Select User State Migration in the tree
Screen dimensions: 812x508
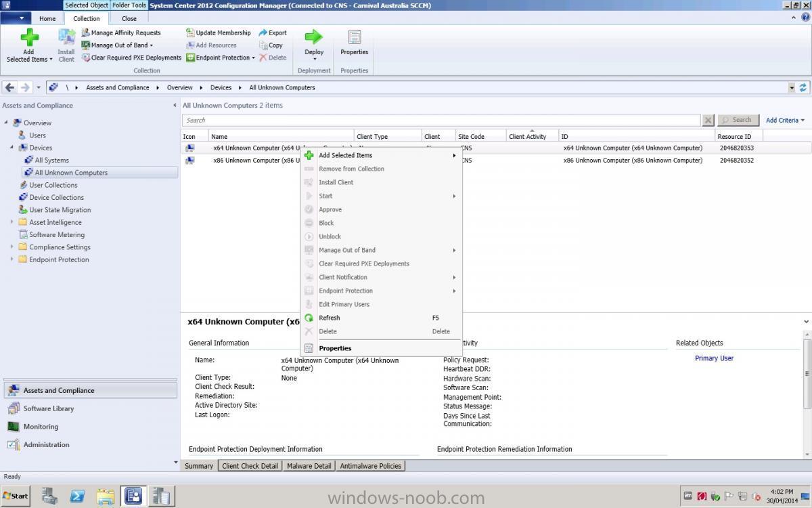coord(60,210)
